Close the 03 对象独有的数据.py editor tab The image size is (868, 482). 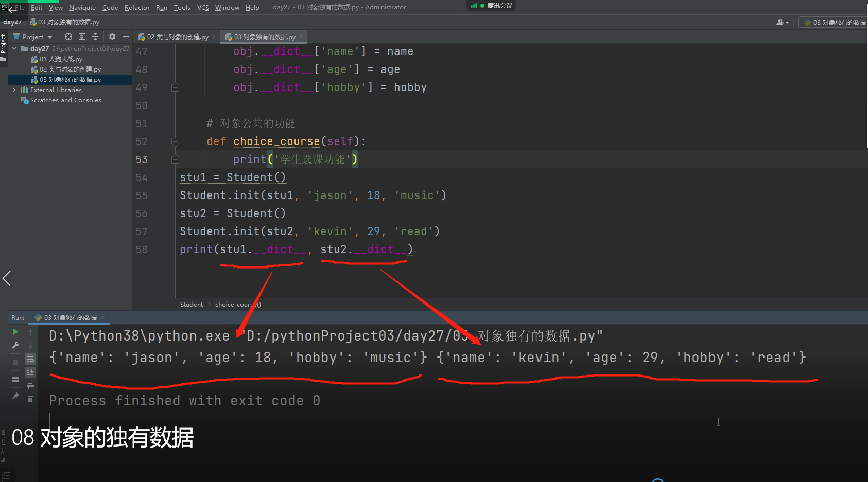301,37
